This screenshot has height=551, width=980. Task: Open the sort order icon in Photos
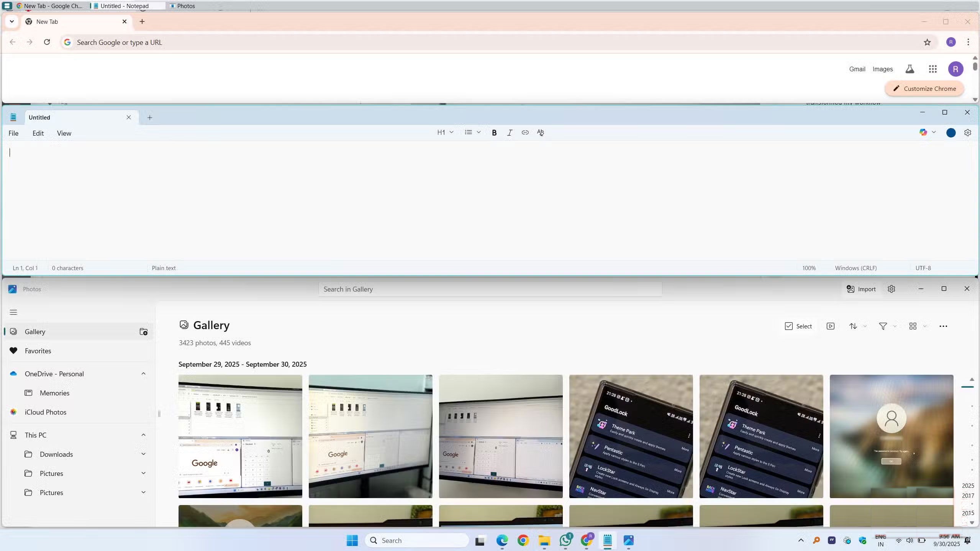click(853, 326)
